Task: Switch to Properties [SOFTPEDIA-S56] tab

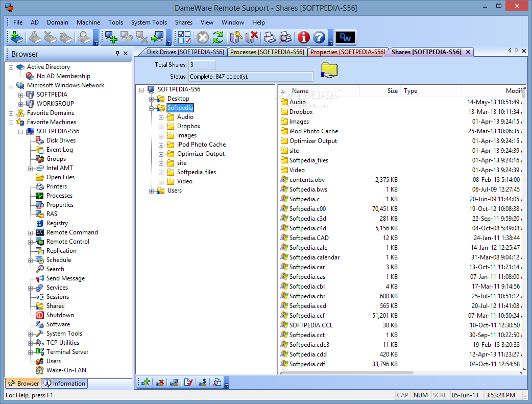Action: pyautogui.click(x=348, y=52)
